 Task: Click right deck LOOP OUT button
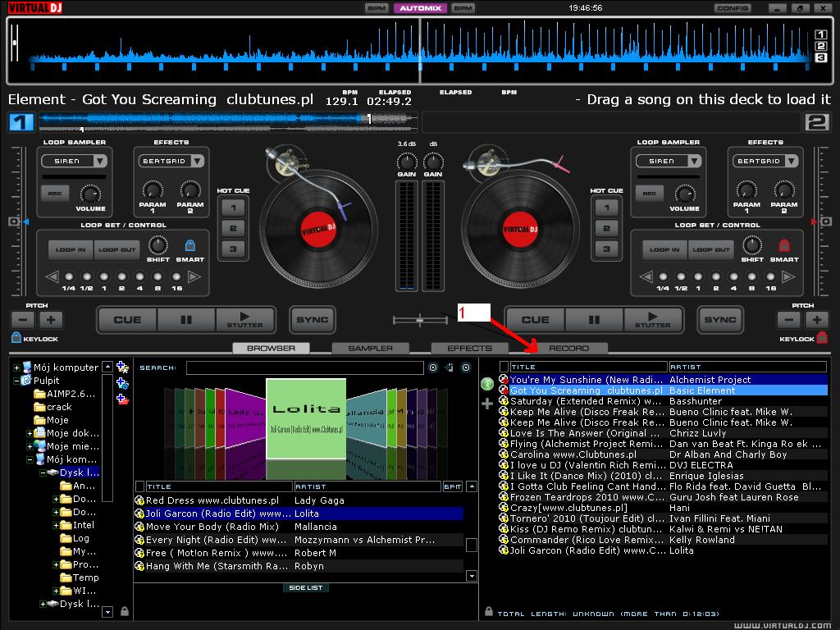711,249
